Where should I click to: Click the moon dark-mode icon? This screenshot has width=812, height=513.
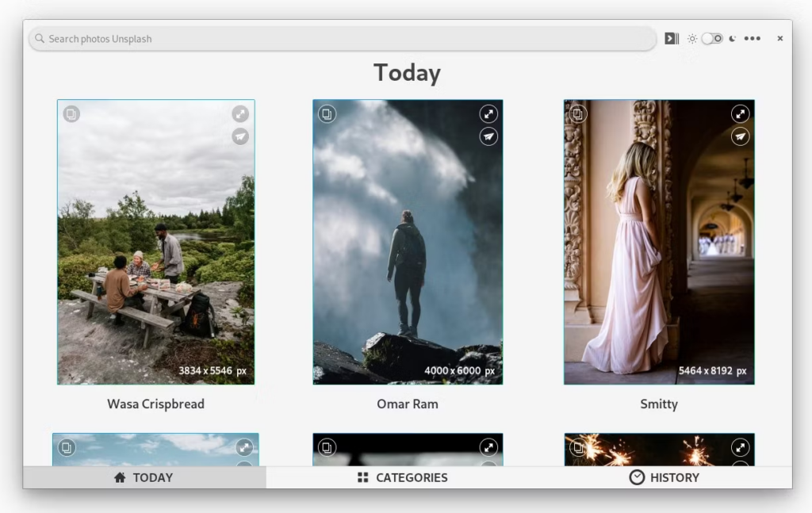tap(732, 38)
